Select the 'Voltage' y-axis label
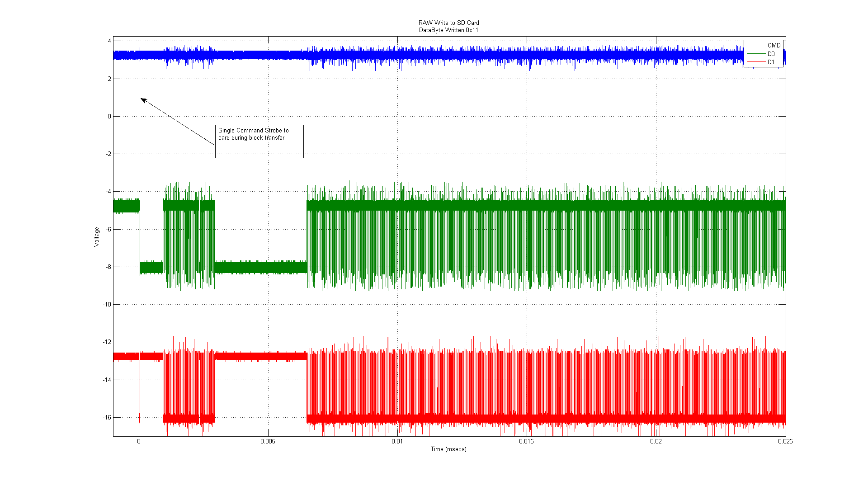The width and height of the screenshot is (868, 490). (x=96, y=237)
